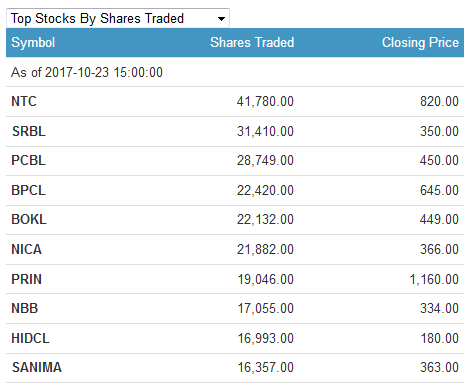Open the SANIMA stock symbol
The height and width of the screenshot is (389, 470).
coord(37,367)
